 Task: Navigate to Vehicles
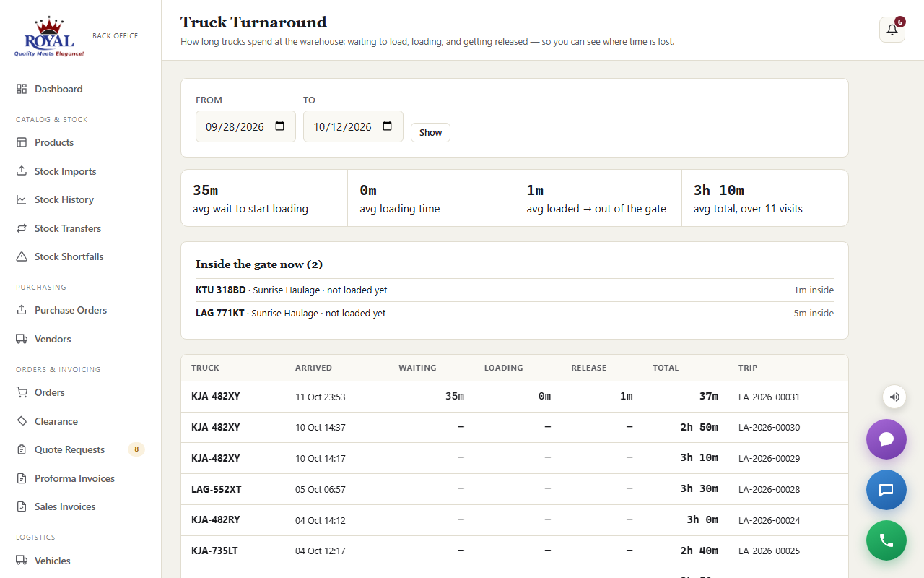(53, 561)
